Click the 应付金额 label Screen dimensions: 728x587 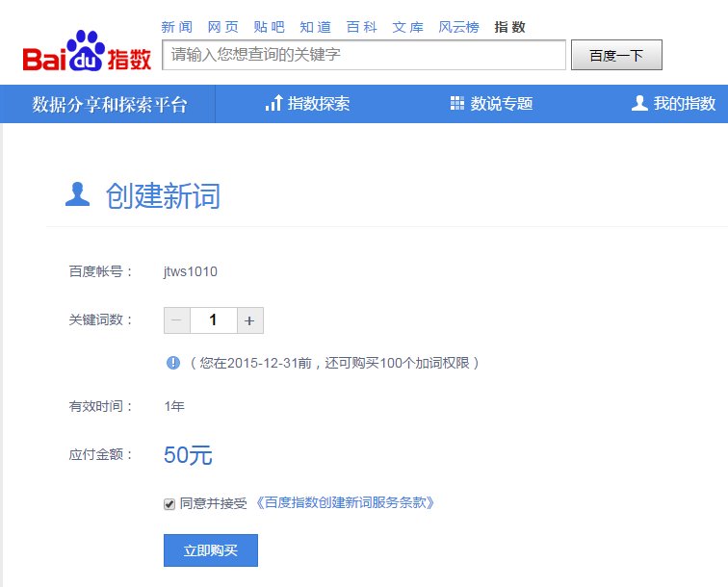100,454
